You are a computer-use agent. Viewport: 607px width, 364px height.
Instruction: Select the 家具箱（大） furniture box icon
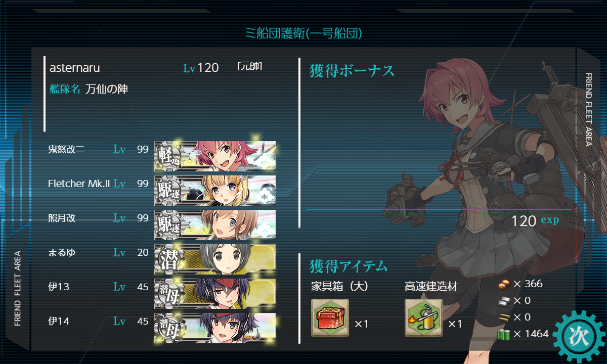coord(330,318)
